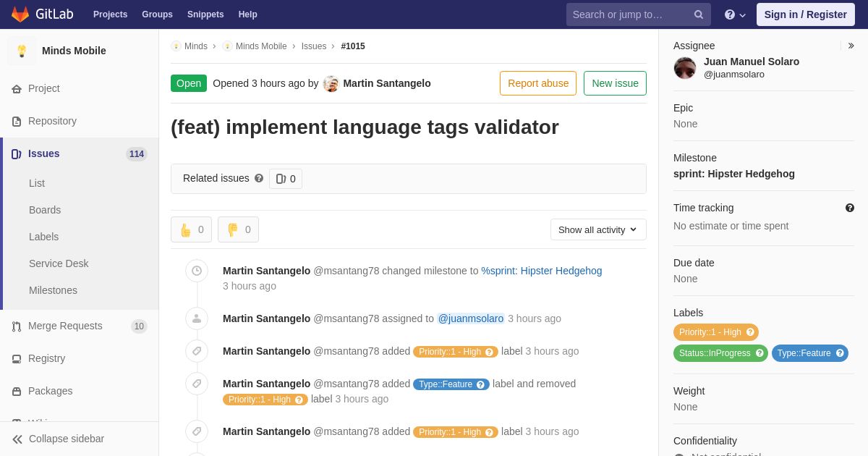The height and width of the screenshot is (456, 868).
Task: Click the Time tracking help icon
Action: click(x=850, y=208)
